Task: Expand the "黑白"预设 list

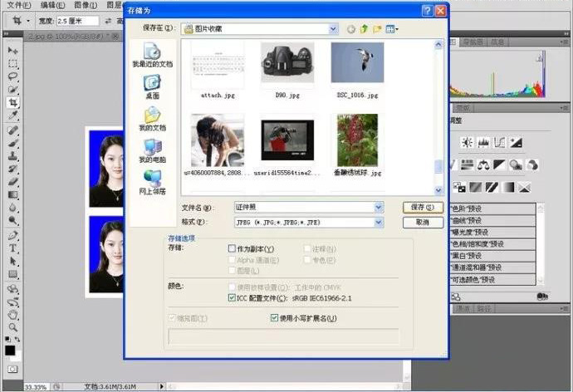Action: tap(493, 256)
